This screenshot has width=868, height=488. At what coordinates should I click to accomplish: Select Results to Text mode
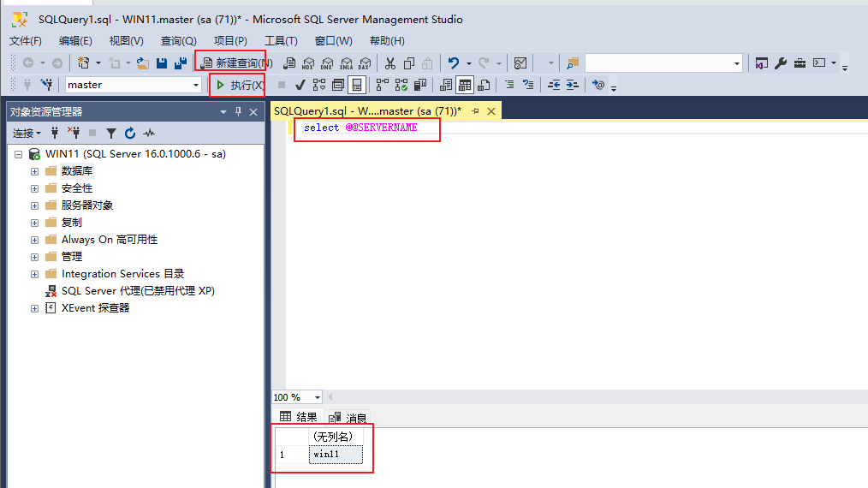pos(446,85)
